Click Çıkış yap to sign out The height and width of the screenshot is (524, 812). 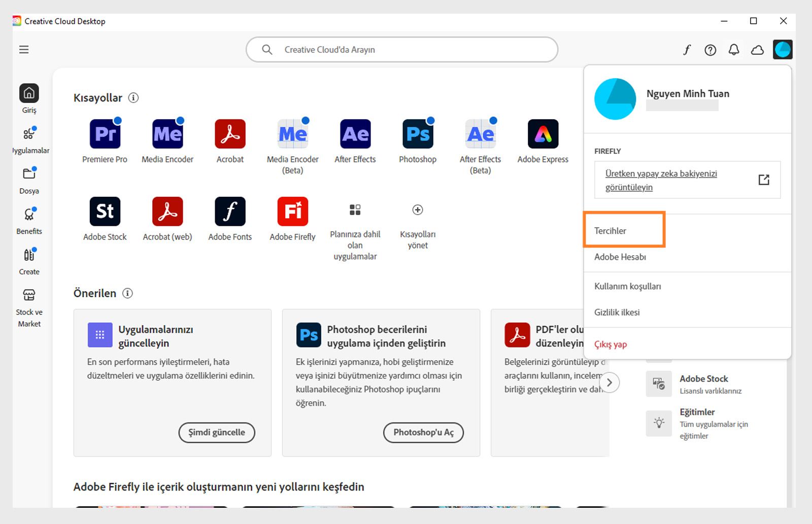coord(611,344)
